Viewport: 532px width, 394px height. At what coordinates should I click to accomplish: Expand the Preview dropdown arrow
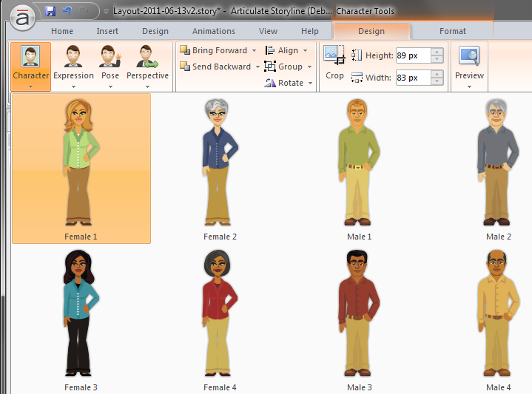click(469, 86)
